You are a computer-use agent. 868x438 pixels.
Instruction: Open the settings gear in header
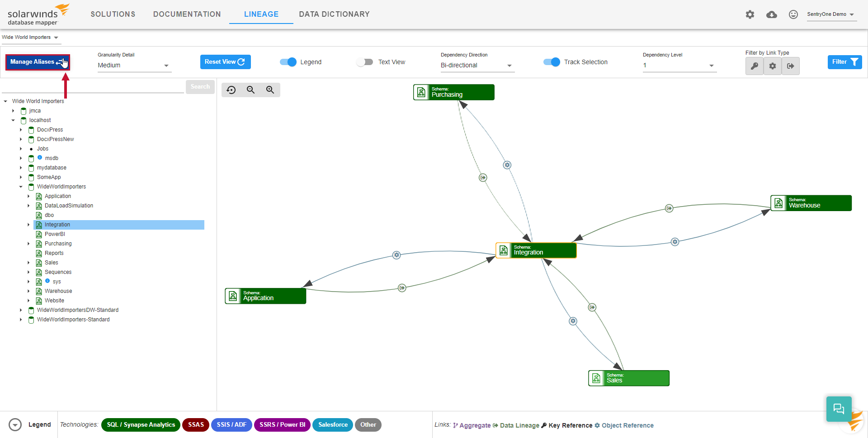click(x=750, y=14)
